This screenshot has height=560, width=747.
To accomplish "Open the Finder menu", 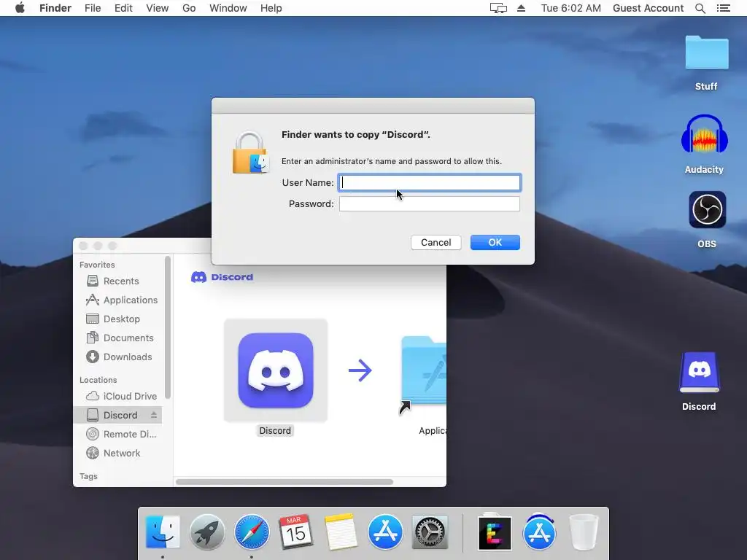I will pos(55,8).
